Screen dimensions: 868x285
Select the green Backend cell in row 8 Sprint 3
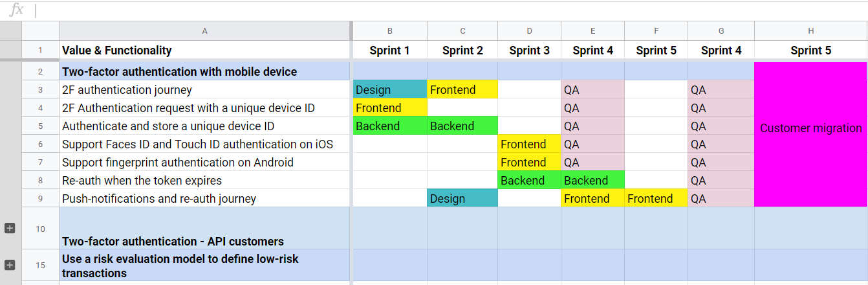[x=530, y=181]
